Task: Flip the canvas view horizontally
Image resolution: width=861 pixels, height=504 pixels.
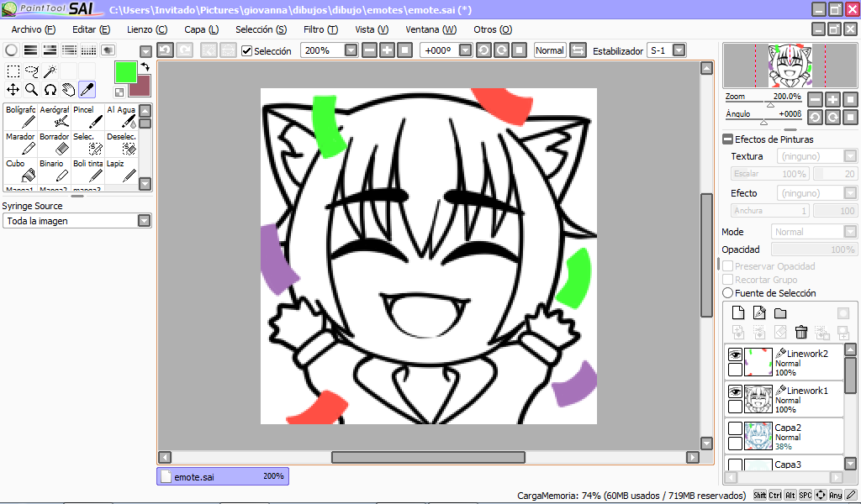Action: click(578, 50)
